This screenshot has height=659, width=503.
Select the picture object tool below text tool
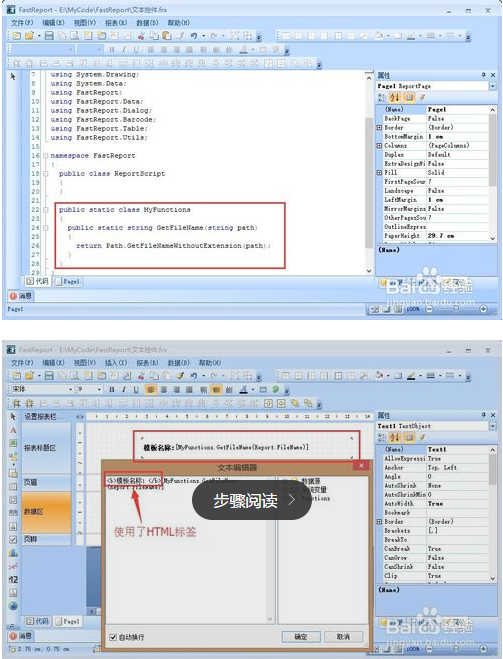pos(13,443)
